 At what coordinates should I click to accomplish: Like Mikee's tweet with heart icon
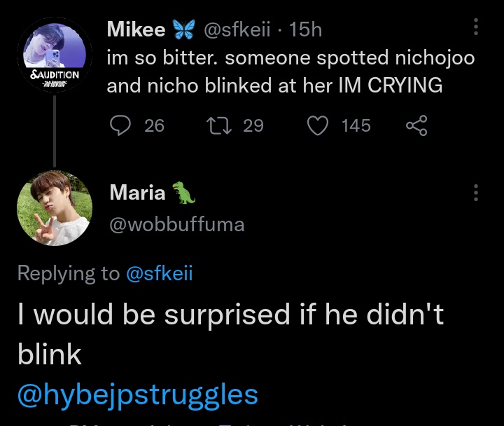(x=318, y=125)
